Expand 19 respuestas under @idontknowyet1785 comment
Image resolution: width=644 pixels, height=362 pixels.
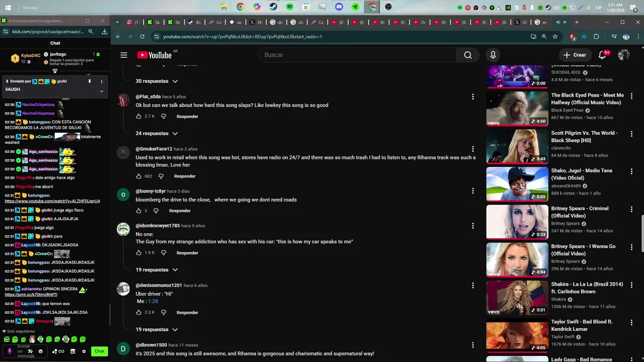(x=156, y=269)
